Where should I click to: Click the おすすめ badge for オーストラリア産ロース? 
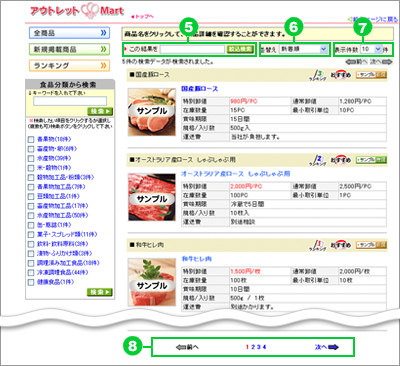[x=341, y=160]
